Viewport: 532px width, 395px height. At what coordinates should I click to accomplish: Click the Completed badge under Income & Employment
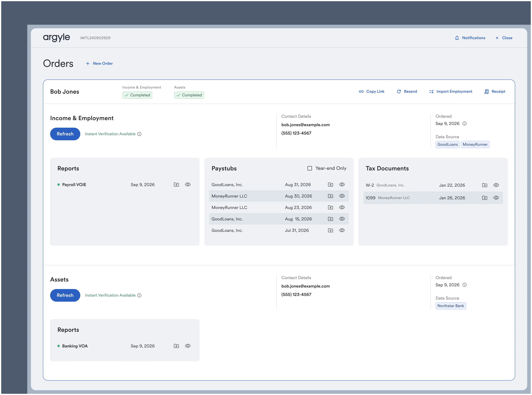point(137,95)
